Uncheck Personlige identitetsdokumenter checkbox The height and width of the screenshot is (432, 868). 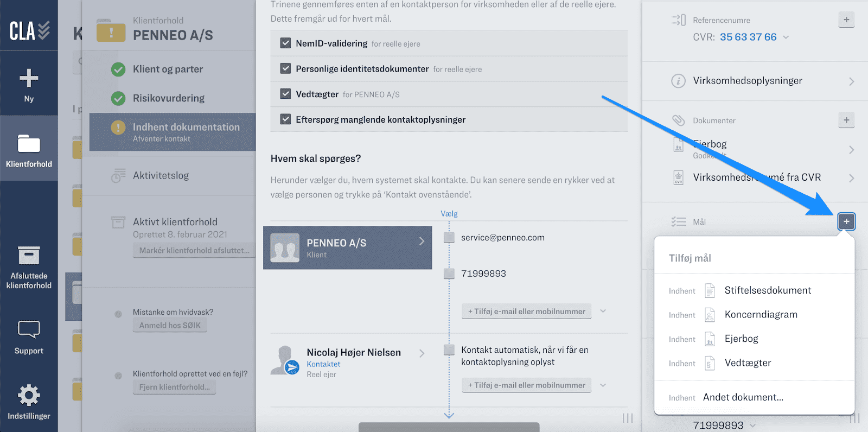(x=285, y=68)
